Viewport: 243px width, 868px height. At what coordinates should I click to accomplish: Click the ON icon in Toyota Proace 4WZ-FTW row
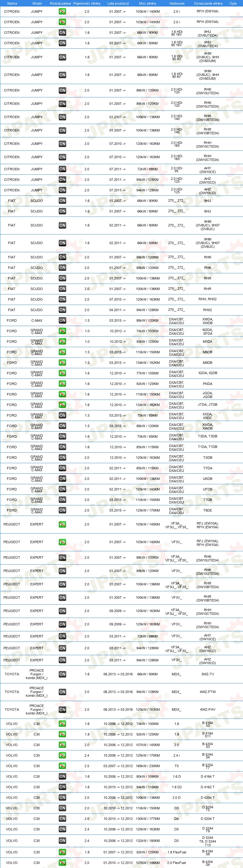click(x=62, y=692)
